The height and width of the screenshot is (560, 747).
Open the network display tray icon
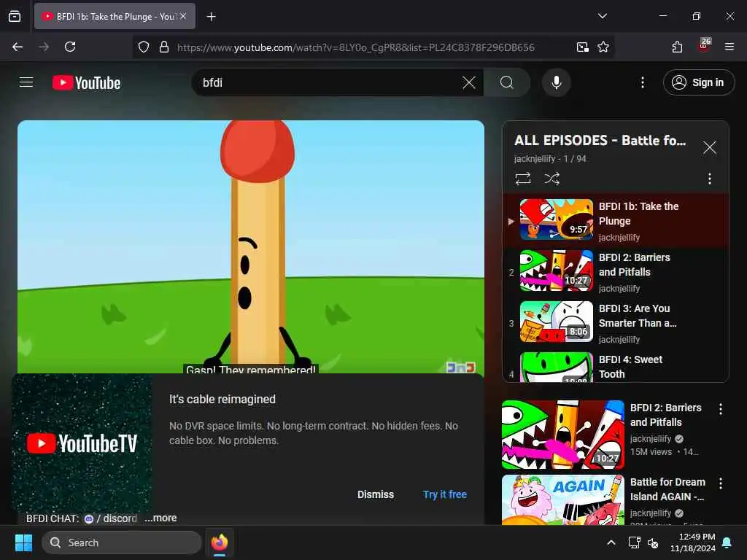click(634, 542)
